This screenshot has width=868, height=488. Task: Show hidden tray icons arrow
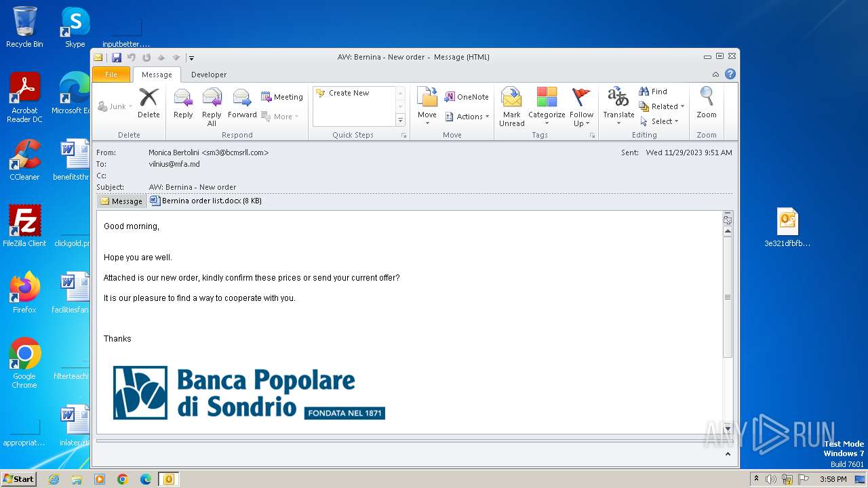(x=756, y=479)
